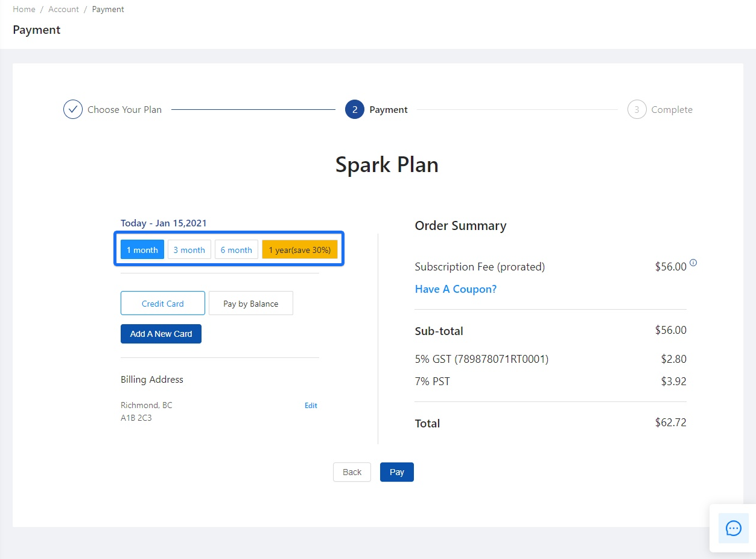This screenshot has width=756, height=559.
Task: Click the Payment breadcrumb entry
Action: 108,9
